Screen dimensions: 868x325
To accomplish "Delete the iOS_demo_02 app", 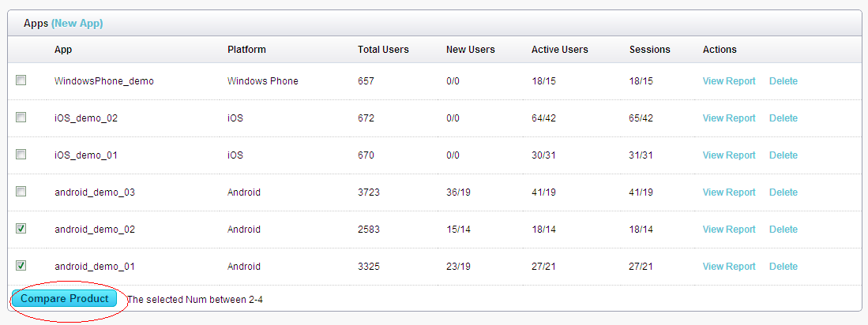I will [x=783, y=118].
